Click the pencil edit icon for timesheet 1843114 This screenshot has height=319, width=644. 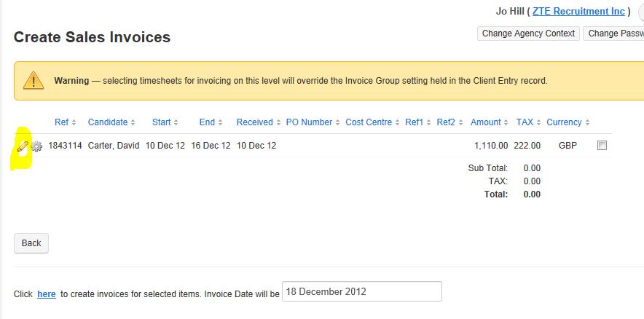(23, 146)
